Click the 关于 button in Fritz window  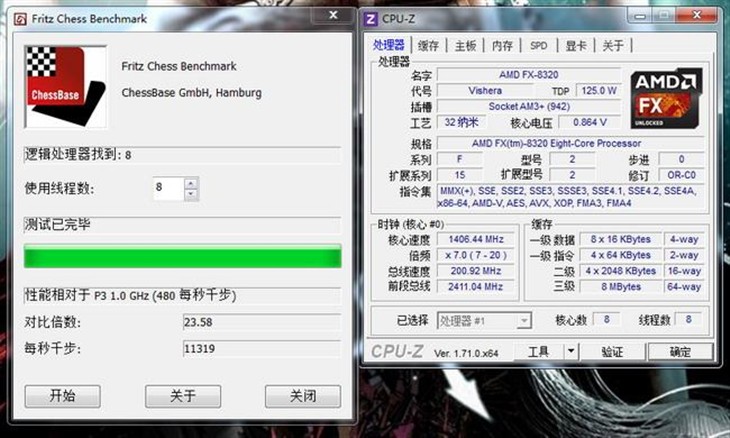coord(182,396)
